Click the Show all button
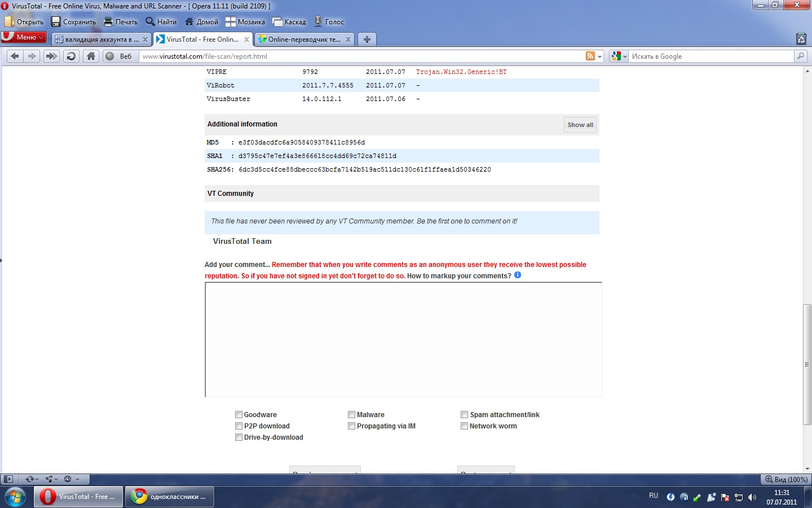 pos(580,125)
